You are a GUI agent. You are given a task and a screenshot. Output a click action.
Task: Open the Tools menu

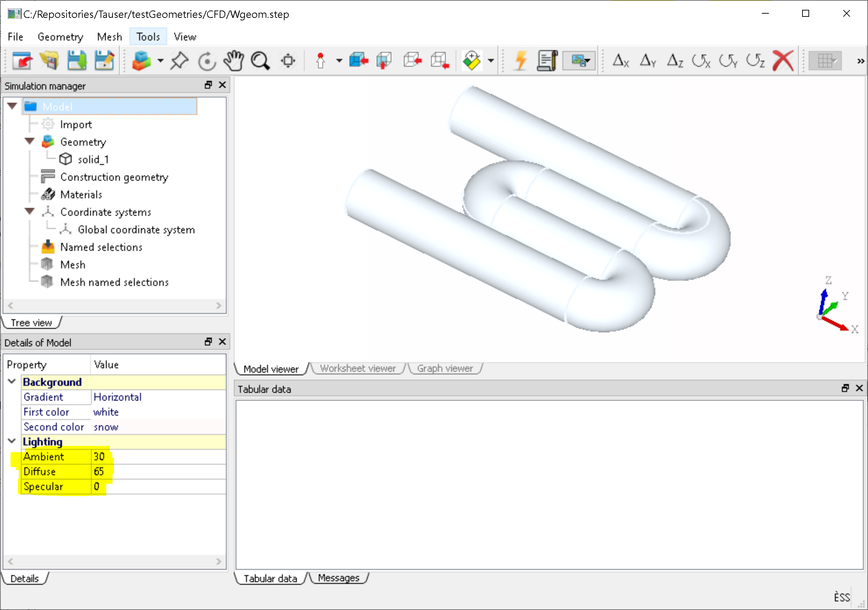click(x=148, y=36)
